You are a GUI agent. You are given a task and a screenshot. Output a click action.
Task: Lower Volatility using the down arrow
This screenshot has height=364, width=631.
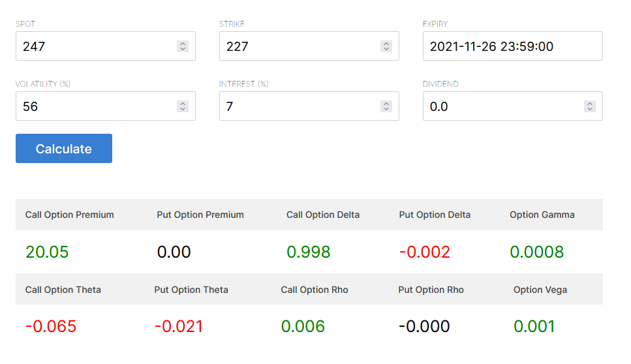[183, 109]
